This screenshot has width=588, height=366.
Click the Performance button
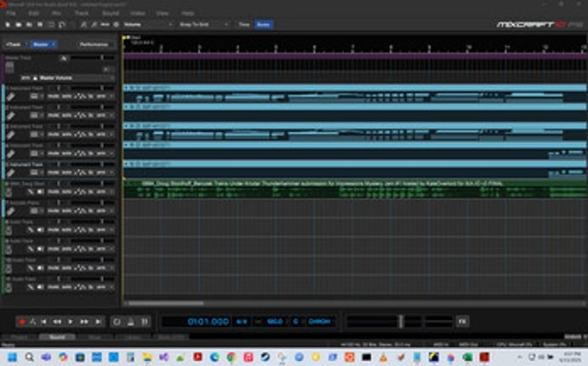click(x=94, y=43)
